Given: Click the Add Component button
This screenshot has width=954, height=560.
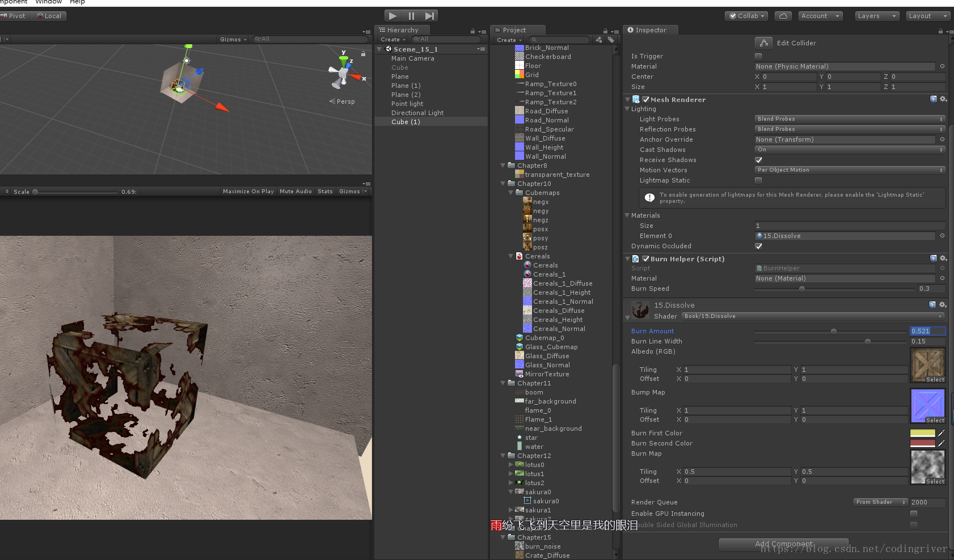Looking at the screenshot, I should 784,544.
